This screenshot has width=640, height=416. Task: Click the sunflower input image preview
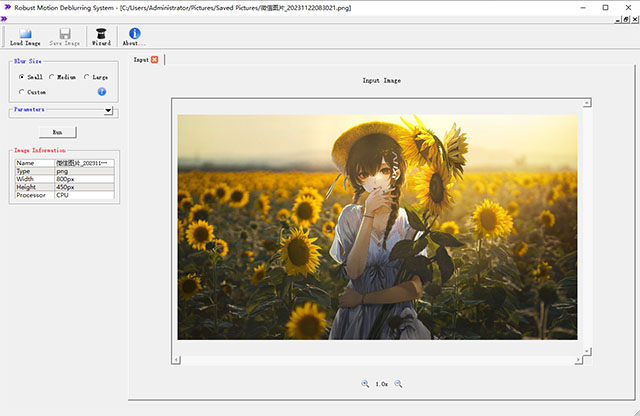pos(377,226)
